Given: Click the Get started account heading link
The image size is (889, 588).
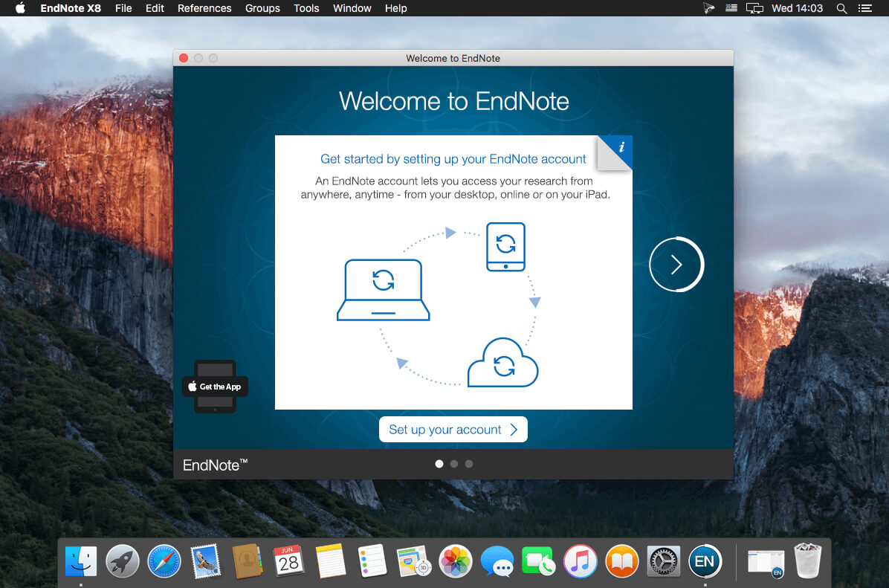Looking at the screenshot, I should (x=453, y=159).
